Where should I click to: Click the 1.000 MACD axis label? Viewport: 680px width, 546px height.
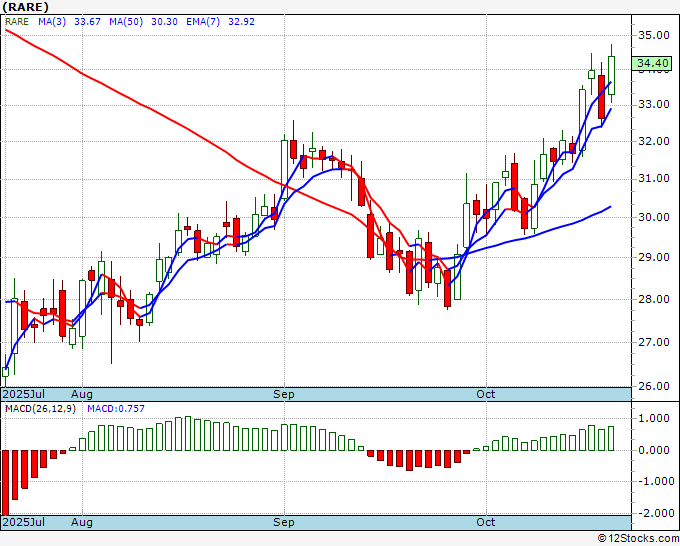(x=654, y=418)
